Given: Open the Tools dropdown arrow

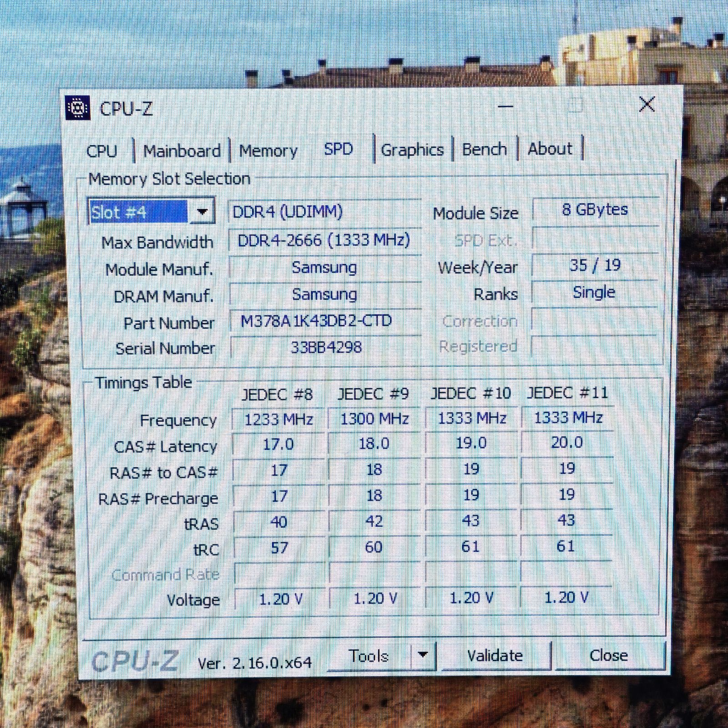Looking at the screenshot, I should 423,655.
